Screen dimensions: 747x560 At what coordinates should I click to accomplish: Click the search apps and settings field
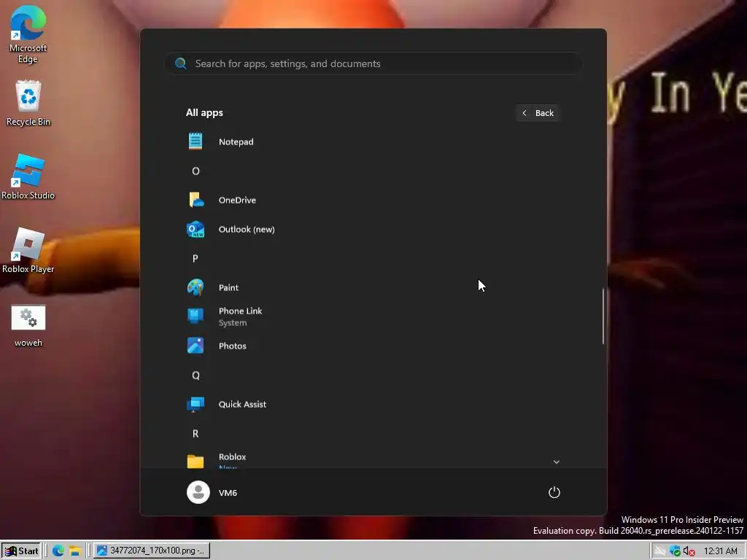[373, 63]
